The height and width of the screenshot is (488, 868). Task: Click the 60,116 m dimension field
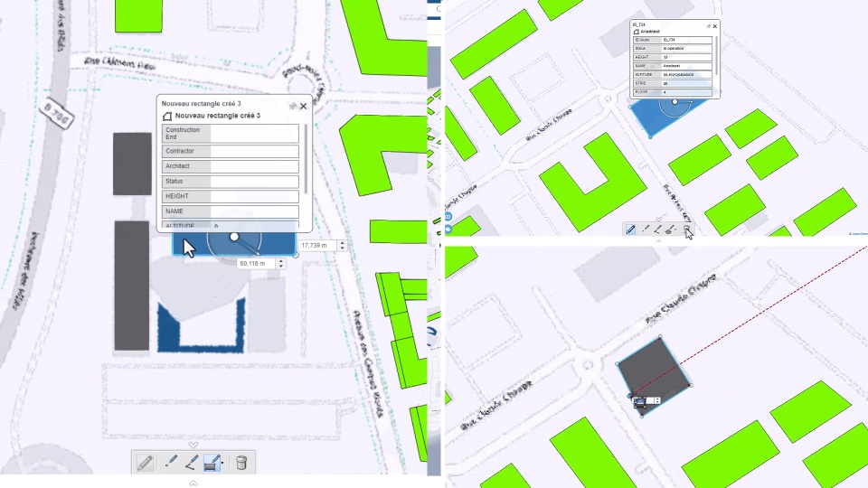tap(256, 263)
